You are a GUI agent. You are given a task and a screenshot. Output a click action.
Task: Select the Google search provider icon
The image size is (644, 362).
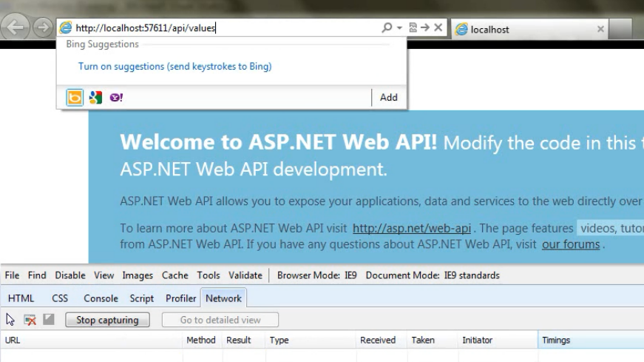click(95, 98)
